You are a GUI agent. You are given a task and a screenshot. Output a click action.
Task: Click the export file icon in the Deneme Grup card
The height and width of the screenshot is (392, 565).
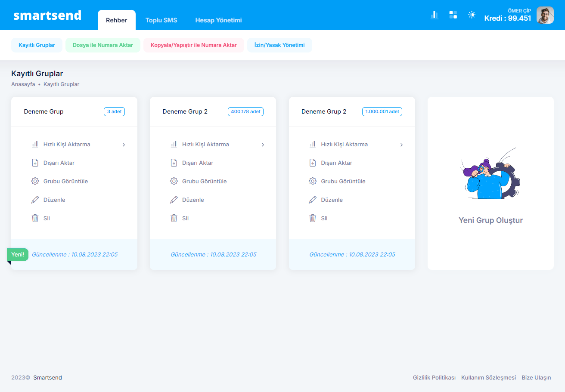(x=35, y=163)
